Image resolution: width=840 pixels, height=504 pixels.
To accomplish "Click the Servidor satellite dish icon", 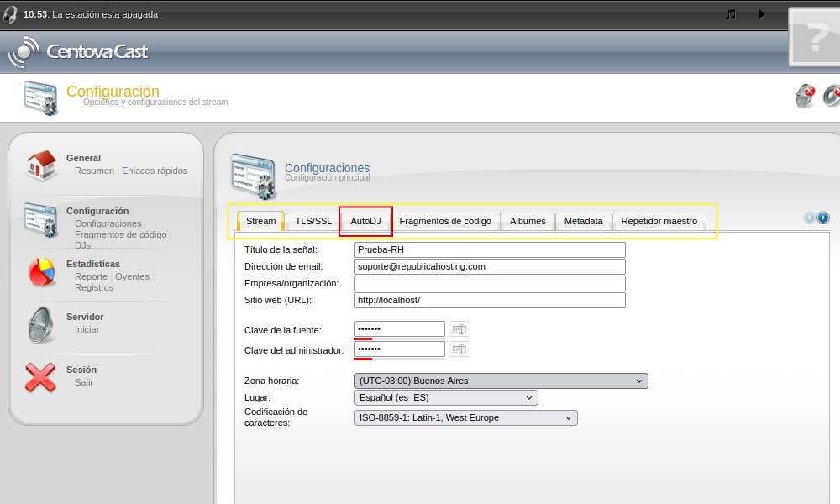I will (x=40, y=324).
